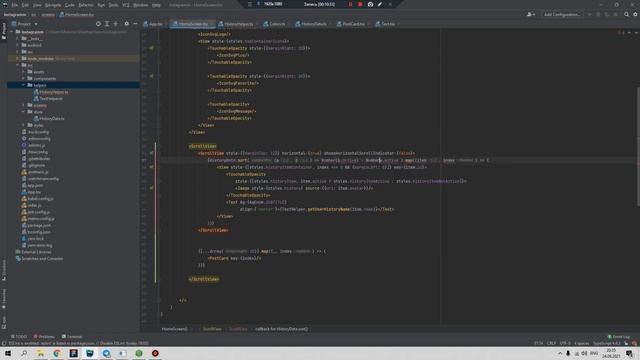Open the Problems tool window

(44, 337)
